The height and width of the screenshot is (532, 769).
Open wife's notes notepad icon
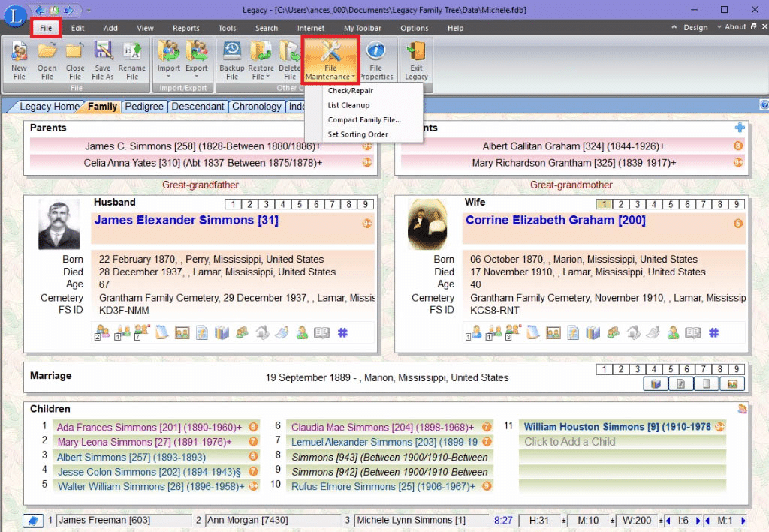click(x=534, y=332)
